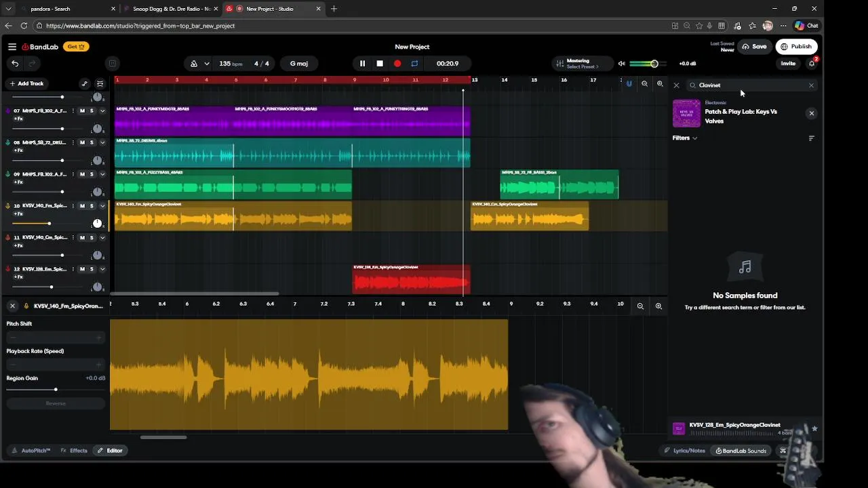The image size is (868, 488).
Task: Mute track 10 KVSV_140_Fm
Action: tap(82, 206)
